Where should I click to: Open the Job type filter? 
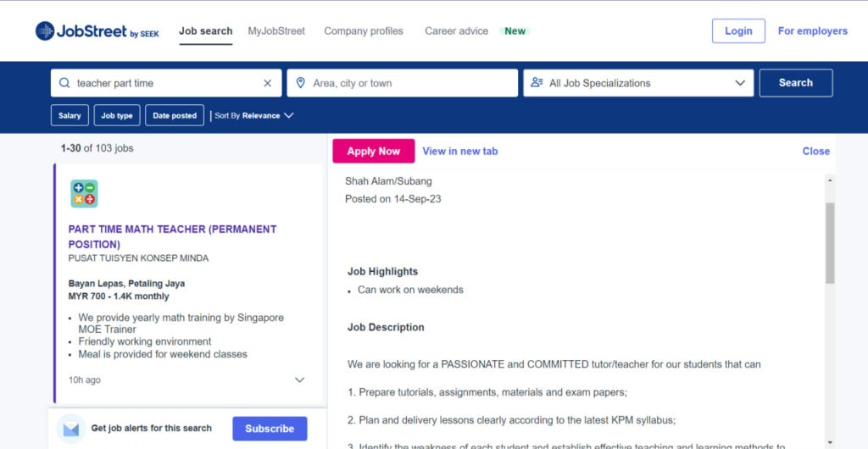(117, 115)
